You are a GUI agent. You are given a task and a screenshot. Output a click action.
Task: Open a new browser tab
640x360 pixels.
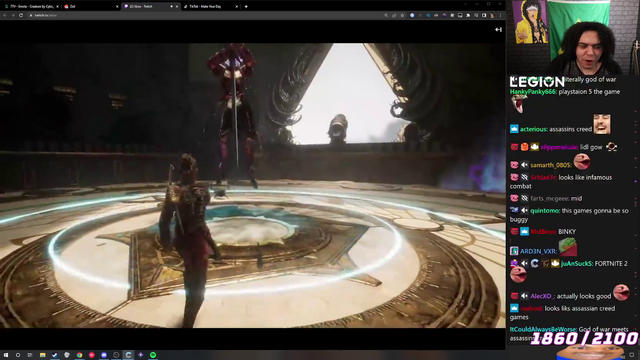click(246, 7)
